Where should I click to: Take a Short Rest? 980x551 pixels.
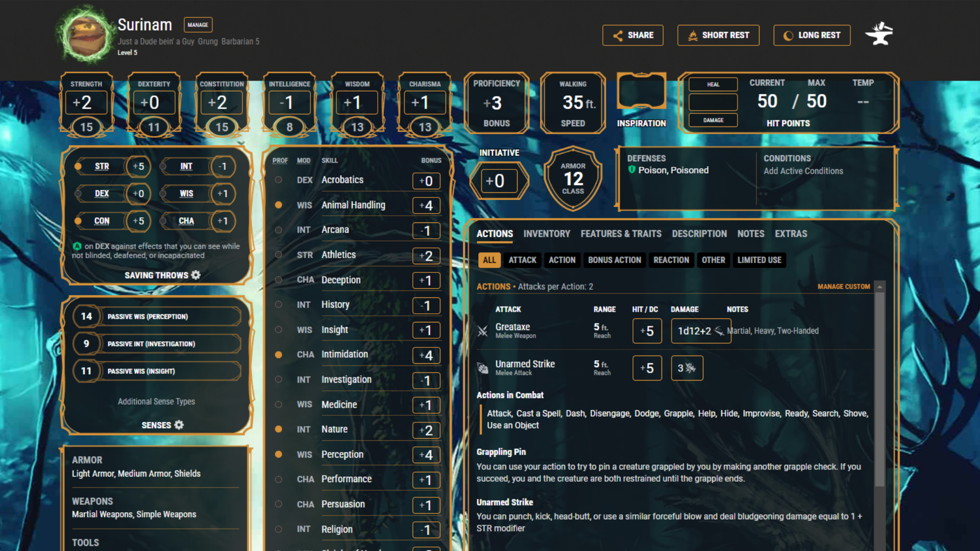coord(718,35)
